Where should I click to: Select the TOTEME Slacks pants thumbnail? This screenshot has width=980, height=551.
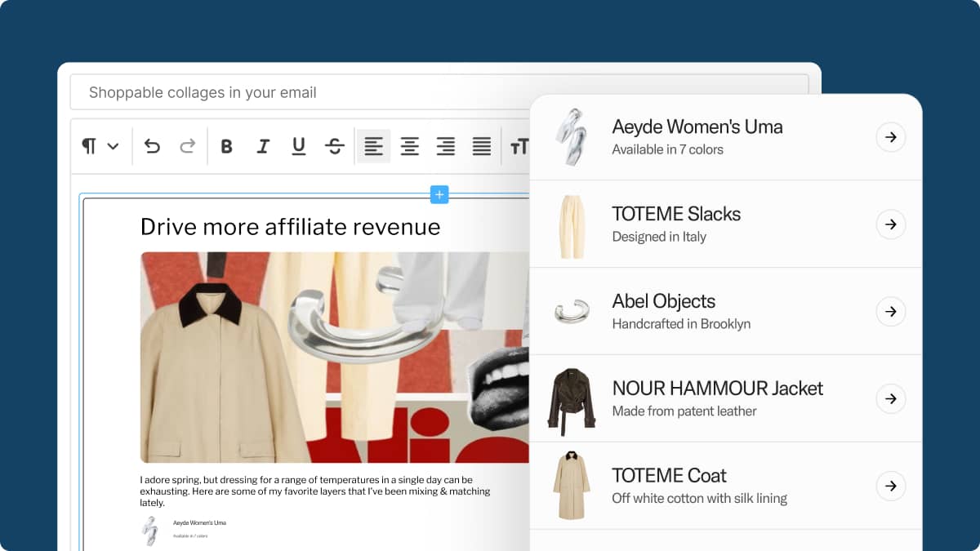click(x=571, y=226)
